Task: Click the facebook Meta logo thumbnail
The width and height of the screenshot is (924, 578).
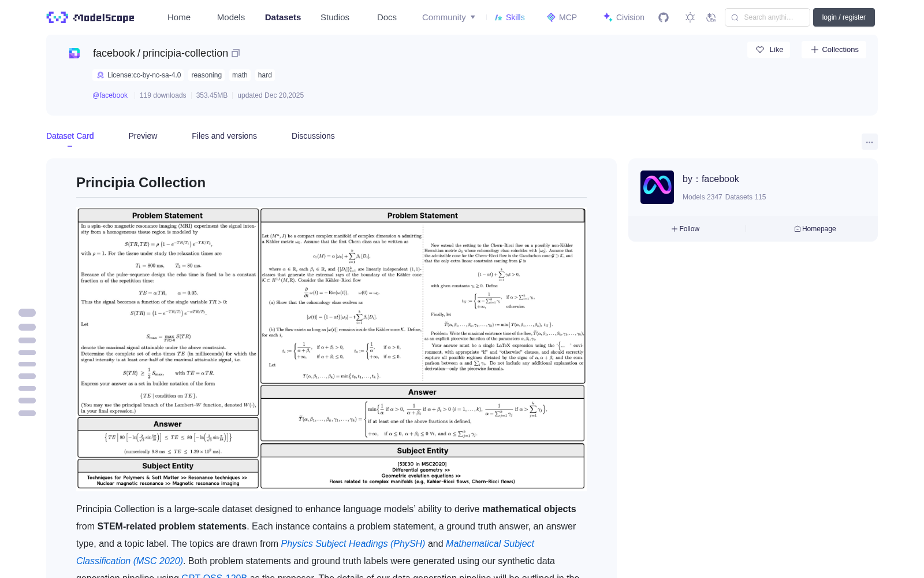Action: point(657,187)
